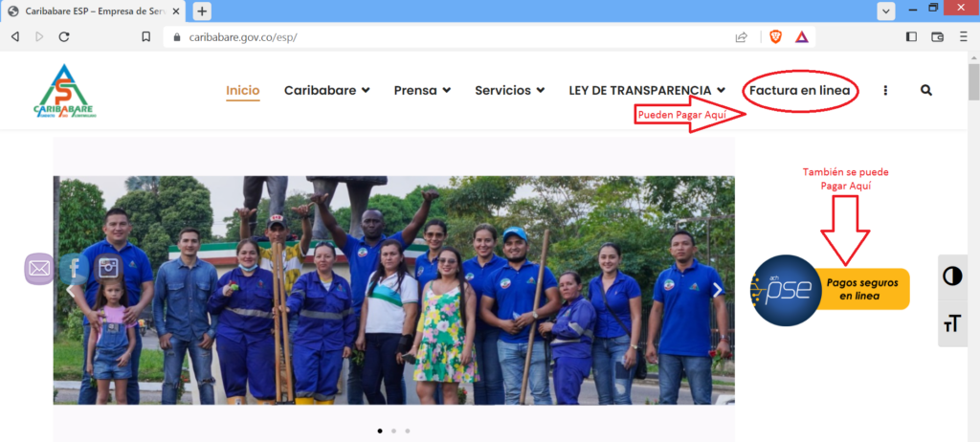Viewport: 980px width, 442px height.
Task: Select the Inicio menu item
Action: coord(242,91)
